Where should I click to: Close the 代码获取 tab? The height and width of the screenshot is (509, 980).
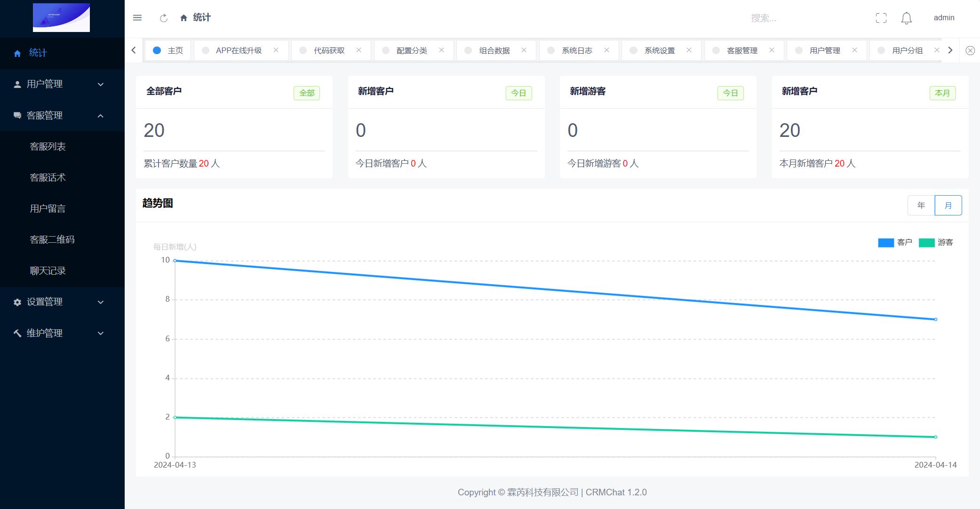coord(359,50)
